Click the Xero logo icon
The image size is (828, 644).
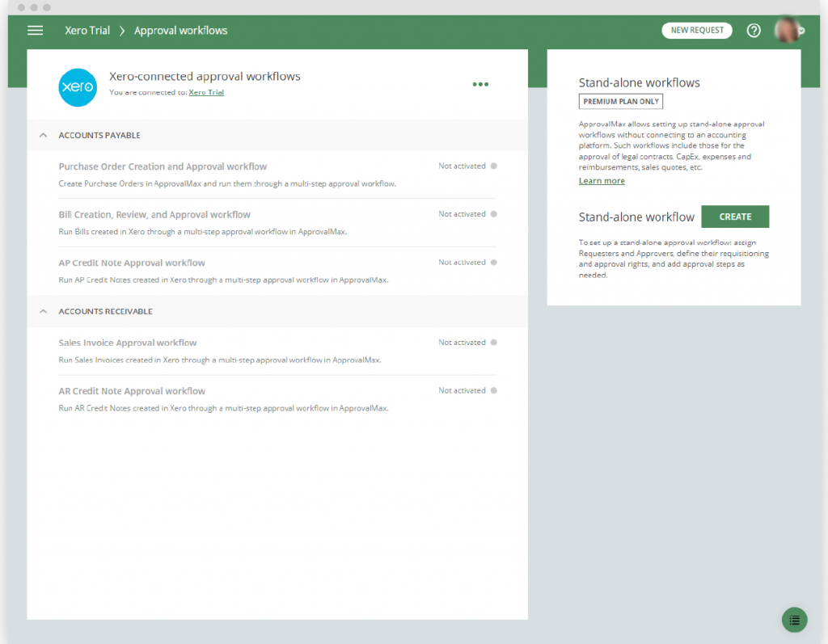[78, 87]
